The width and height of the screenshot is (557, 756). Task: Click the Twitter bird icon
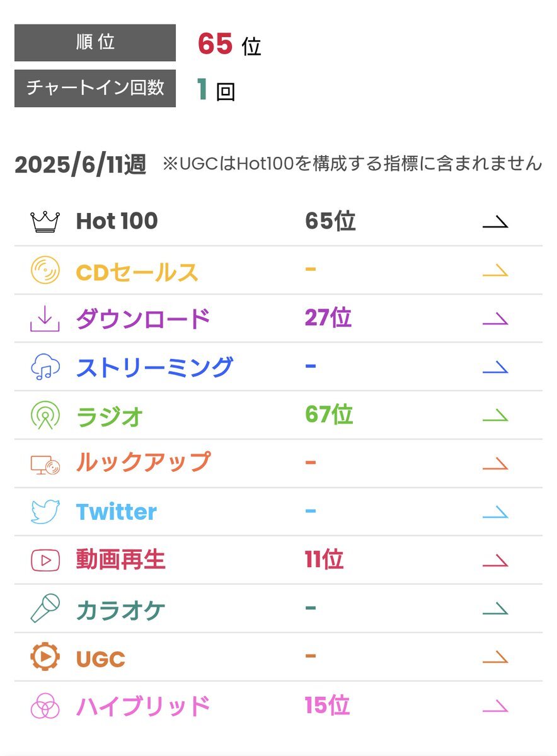click(x=45, y=512)
